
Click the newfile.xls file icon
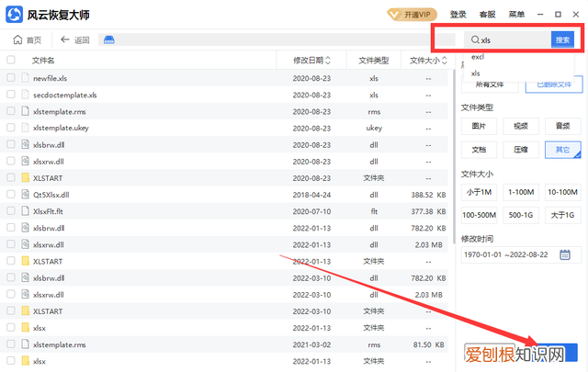click(26, 77)
